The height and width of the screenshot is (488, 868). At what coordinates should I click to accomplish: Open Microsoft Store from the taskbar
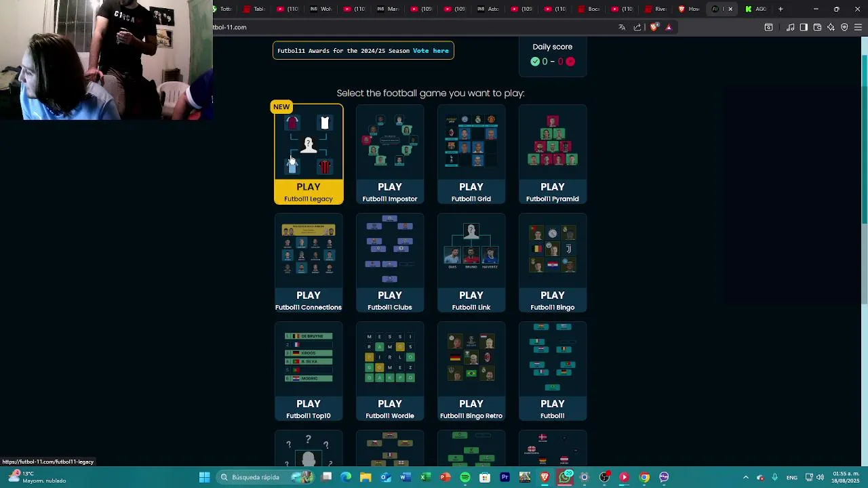[485, 477]
